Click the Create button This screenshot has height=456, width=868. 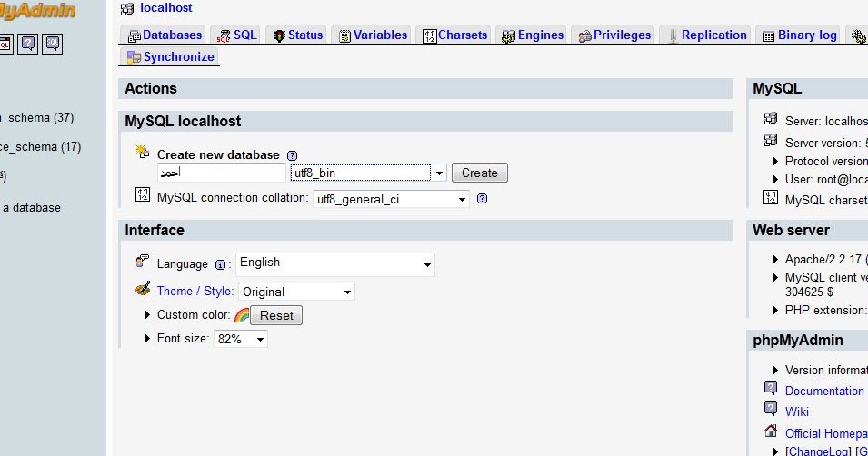click(x=479, y=173)
